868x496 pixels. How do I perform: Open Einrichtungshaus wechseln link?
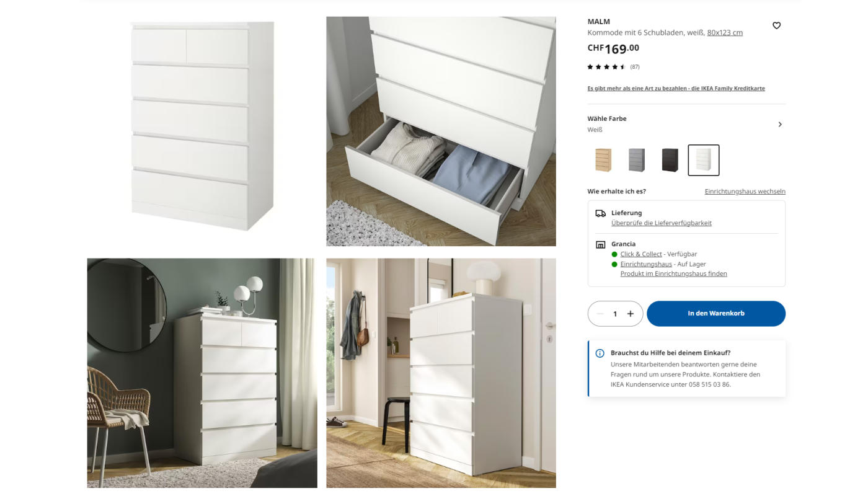click(x=745, y=192)
